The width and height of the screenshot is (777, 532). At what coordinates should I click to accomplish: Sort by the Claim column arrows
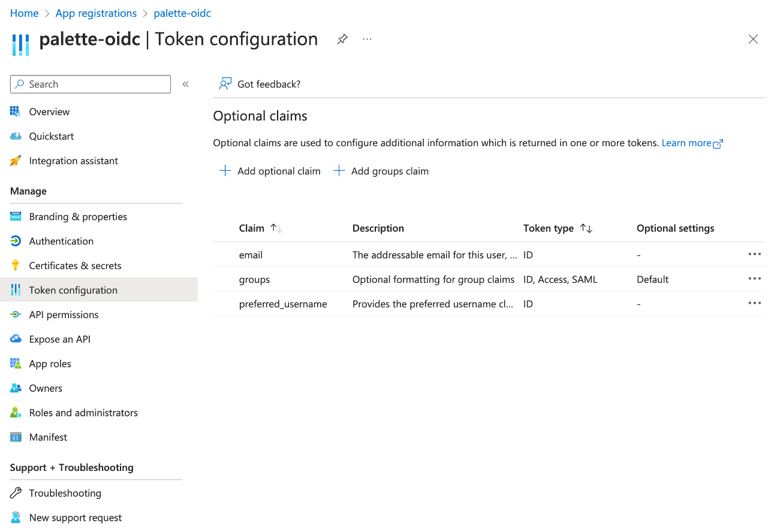click(276, 228)
